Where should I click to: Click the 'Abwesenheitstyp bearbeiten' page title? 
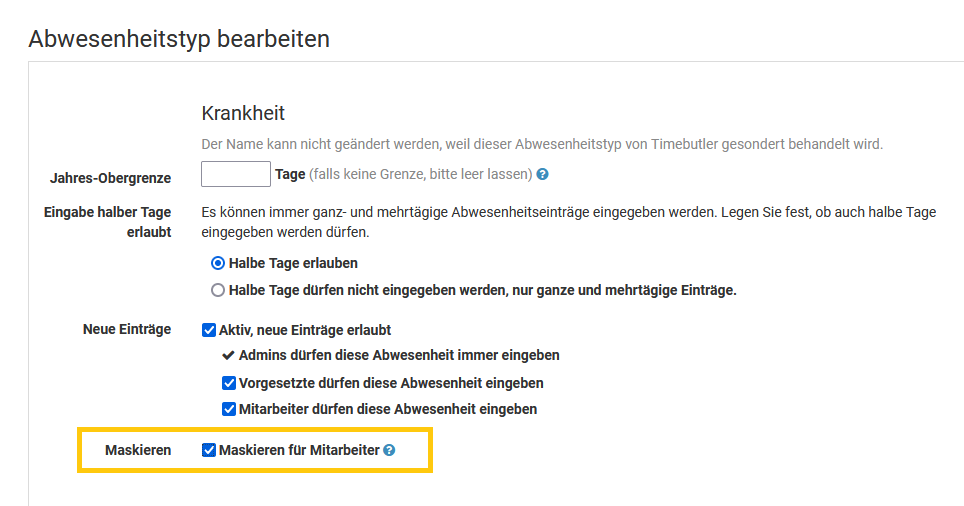coord(179,39)
